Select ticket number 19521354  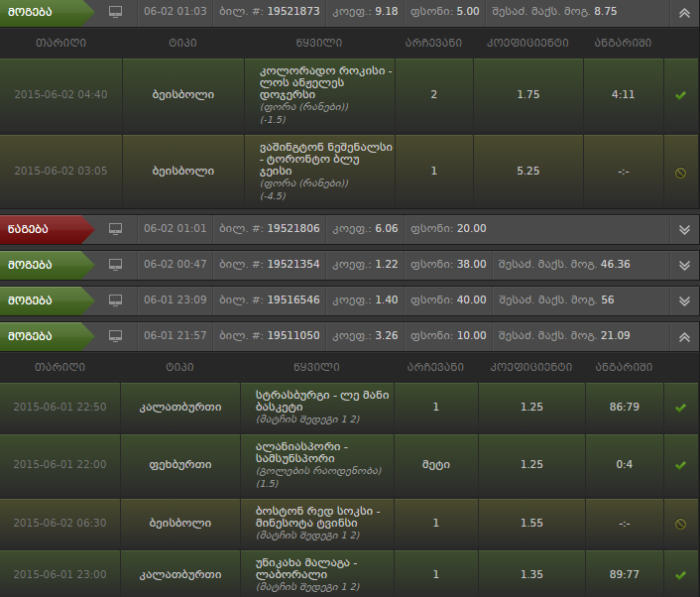coord(293,265)
